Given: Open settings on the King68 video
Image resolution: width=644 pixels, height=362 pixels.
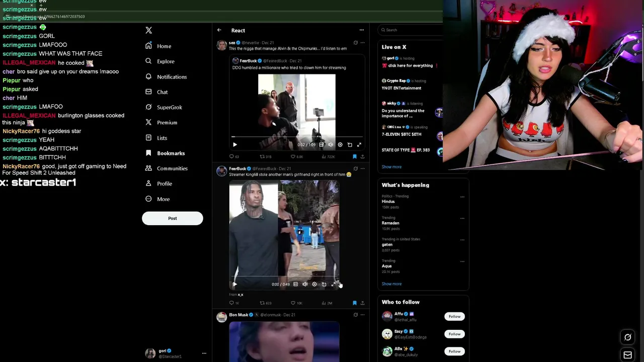Looking at the screenshot, I should coord(314,285).
